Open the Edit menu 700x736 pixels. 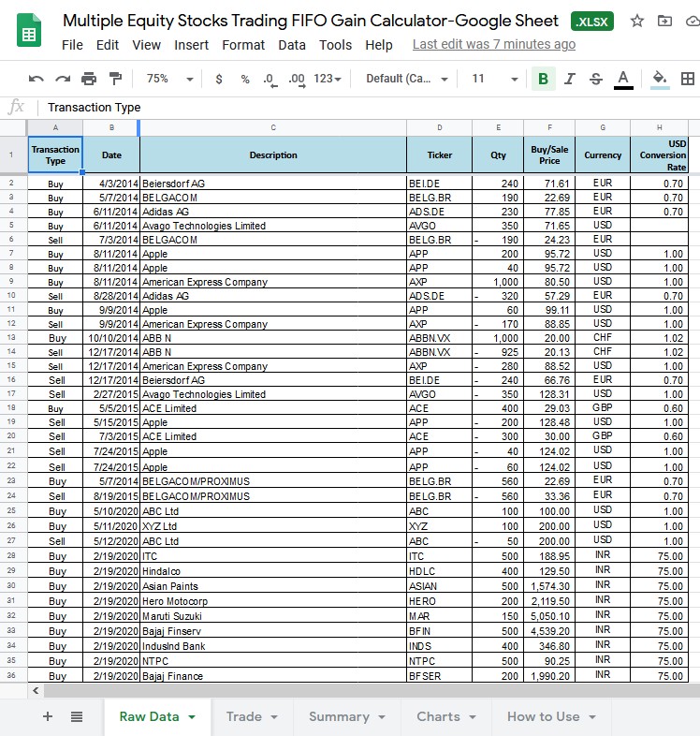point(108,45)
